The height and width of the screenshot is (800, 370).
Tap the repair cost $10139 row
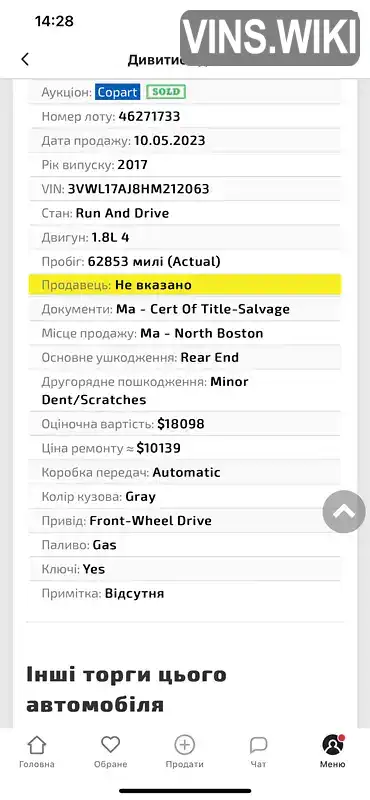coord(185,448)
